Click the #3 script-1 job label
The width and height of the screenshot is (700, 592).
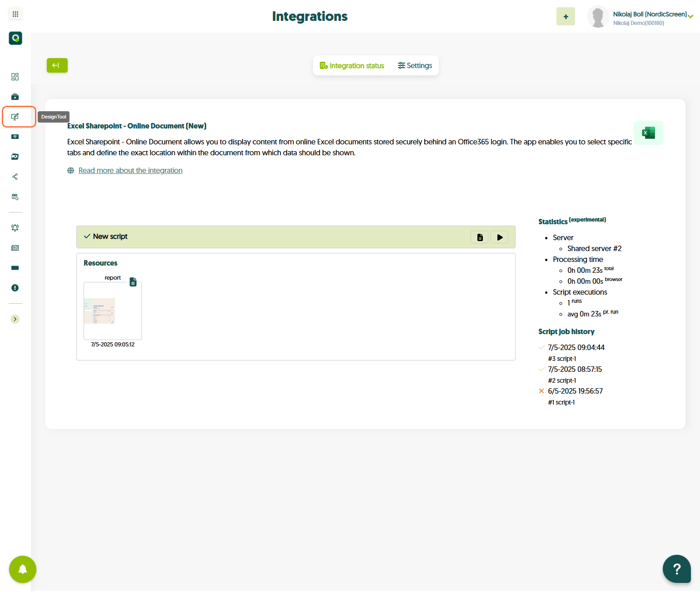[562, 359]
